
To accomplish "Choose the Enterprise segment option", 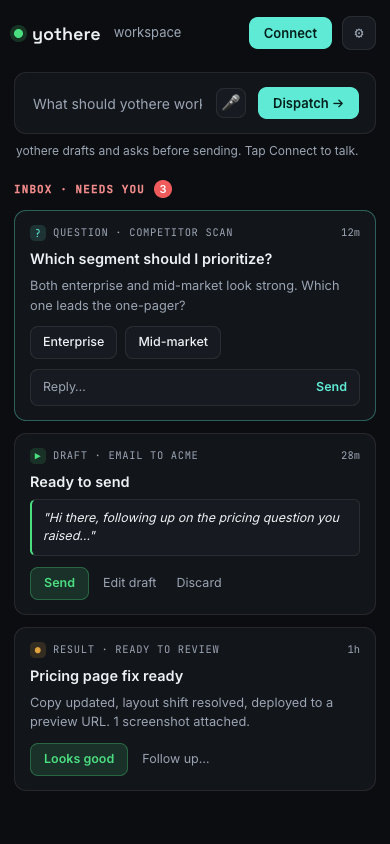I will [x=73, y=342].
